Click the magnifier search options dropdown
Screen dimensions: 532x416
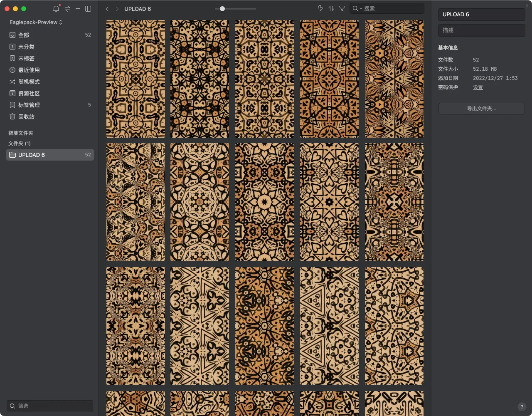click(x=357, y=8)
